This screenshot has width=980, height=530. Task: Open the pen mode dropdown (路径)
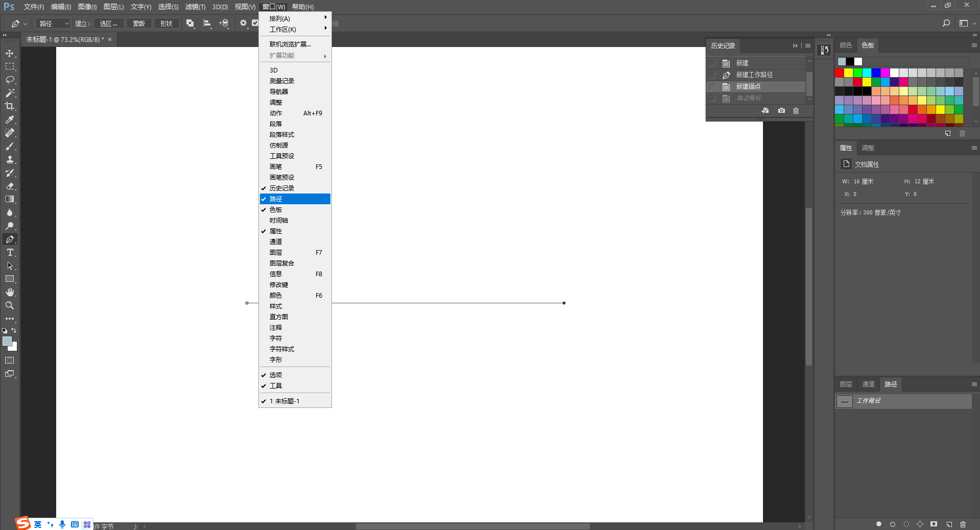(x=54, y=23)
